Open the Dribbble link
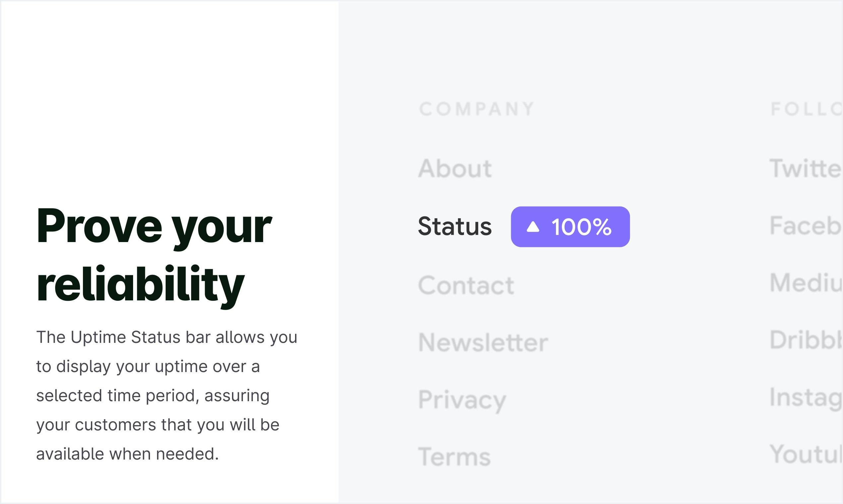 pyautogui.click(x=805, y=340)
